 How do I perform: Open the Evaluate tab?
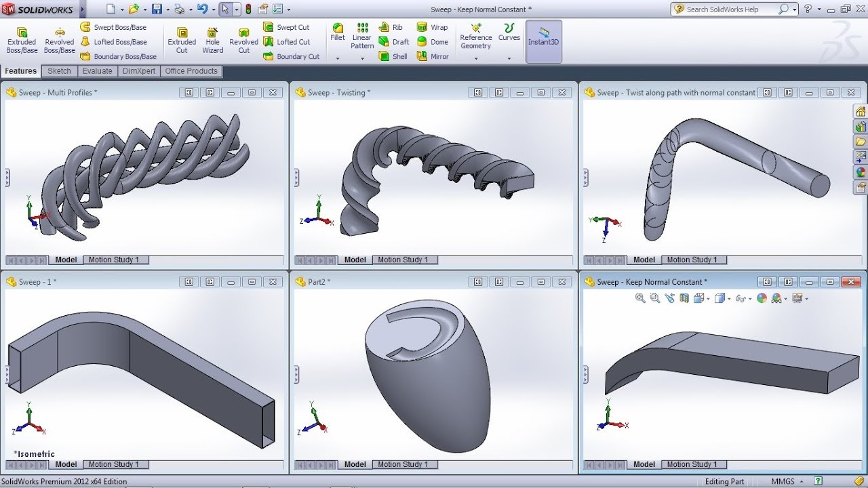point(98,71)
